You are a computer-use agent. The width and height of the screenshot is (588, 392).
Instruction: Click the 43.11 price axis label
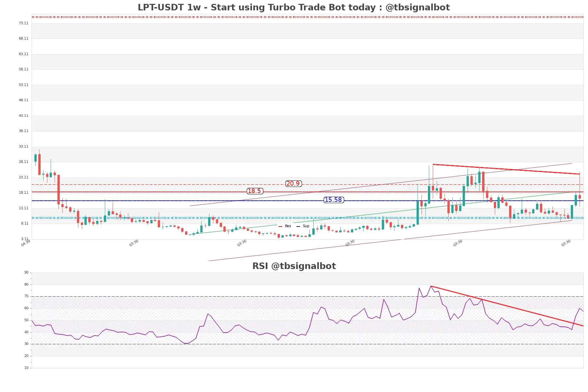click(23, 116)
